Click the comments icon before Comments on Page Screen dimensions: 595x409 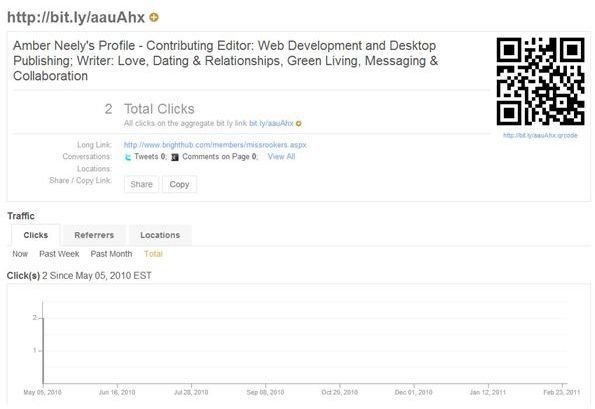point(175,157)
